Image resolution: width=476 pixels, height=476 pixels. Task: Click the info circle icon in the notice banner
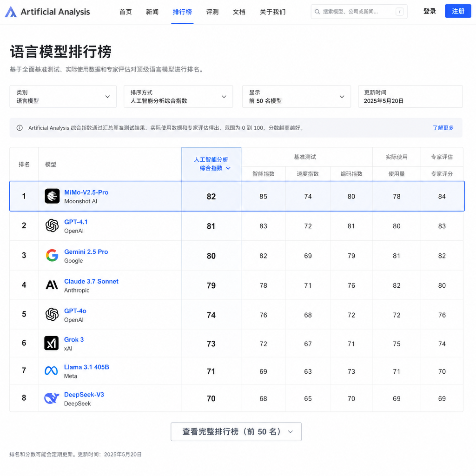[20, 128]
